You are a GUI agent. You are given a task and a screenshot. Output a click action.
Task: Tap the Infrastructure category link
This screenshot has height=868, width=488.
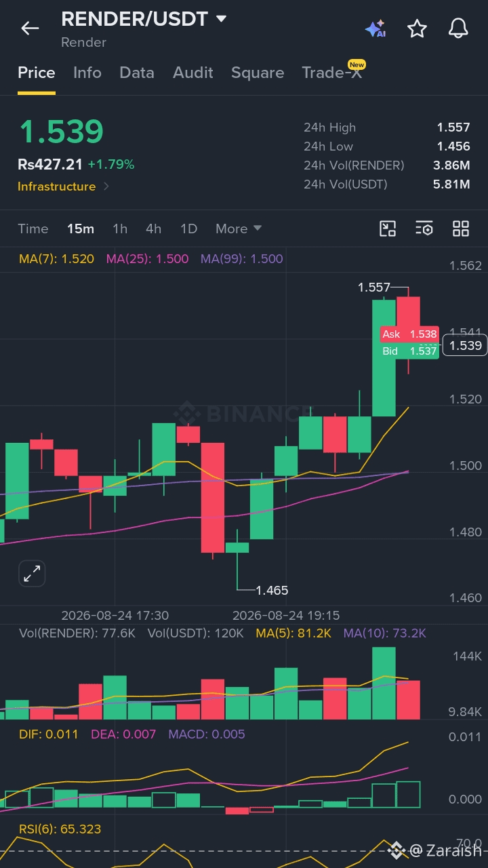[x=57, y=186]
